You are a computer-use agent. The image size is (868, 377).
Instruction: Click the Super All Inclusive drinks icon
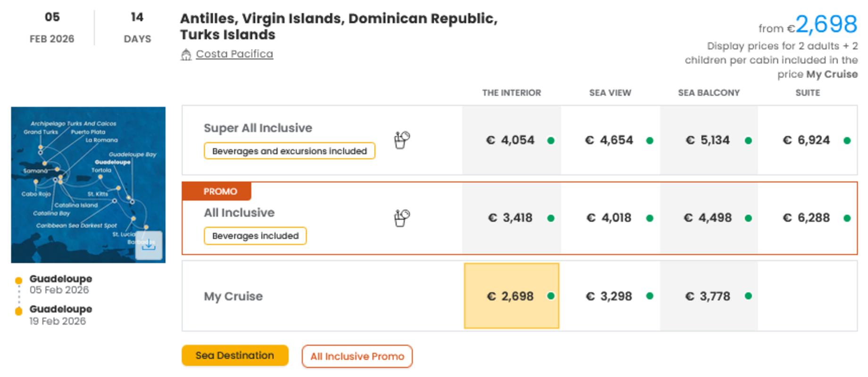(x=401, y=140)
